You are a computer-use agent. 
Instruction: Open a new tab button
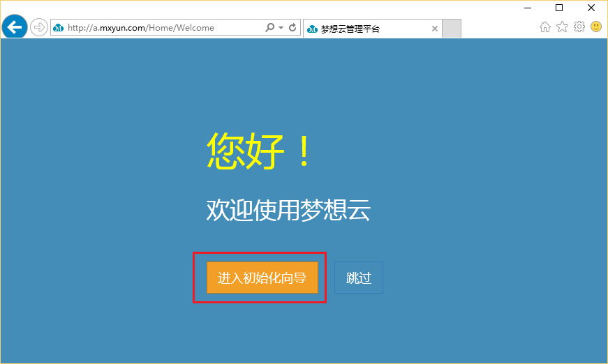coord(452,29)
